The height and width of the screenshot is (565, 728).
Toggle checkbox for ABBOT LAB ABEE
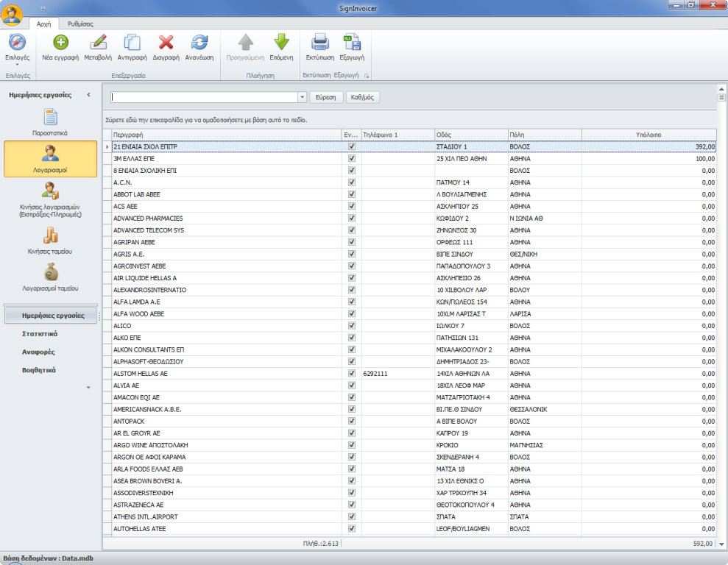[x=351, y=194]
